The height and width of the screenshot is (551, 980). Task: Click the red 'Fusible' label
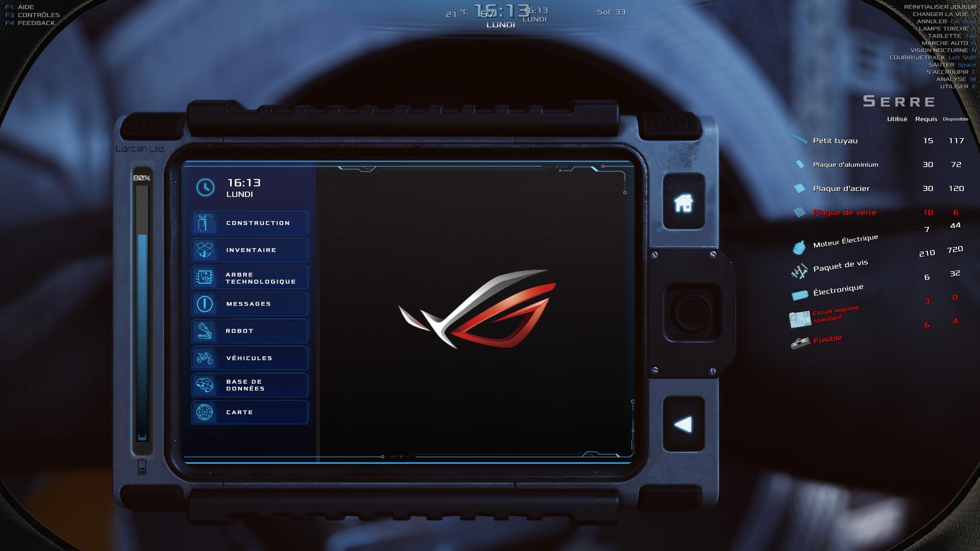(x=827, y=339)
